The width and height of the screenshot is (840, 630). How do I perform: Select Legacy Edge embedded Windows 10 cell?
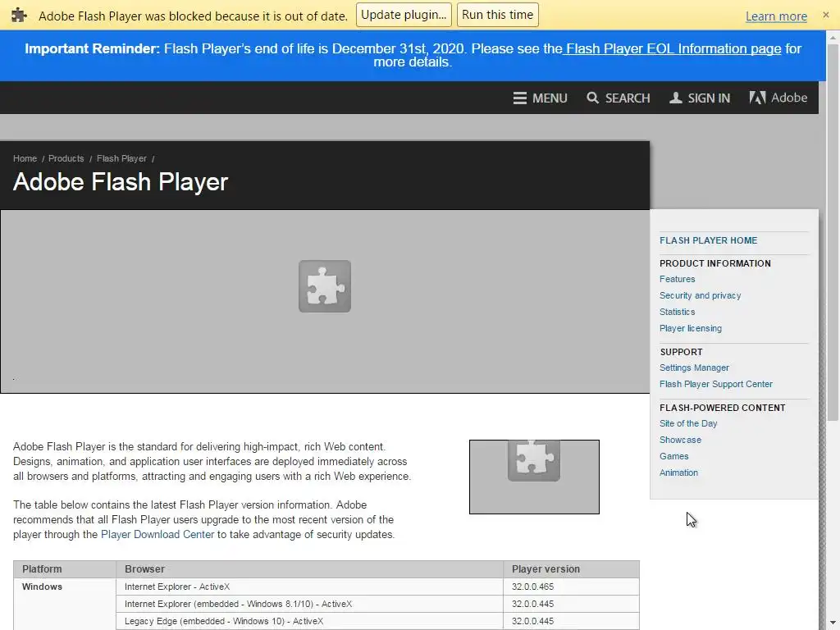point(309,622)
